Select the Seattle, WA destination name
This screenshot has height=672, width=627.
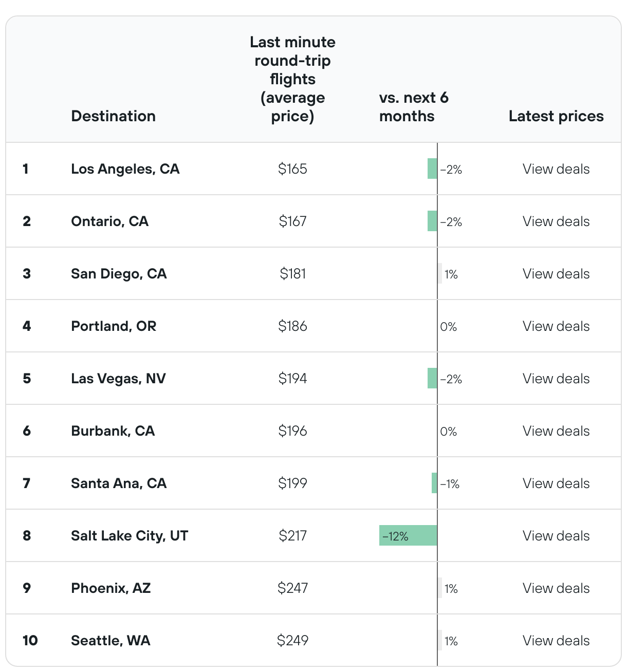click(110, 641)
